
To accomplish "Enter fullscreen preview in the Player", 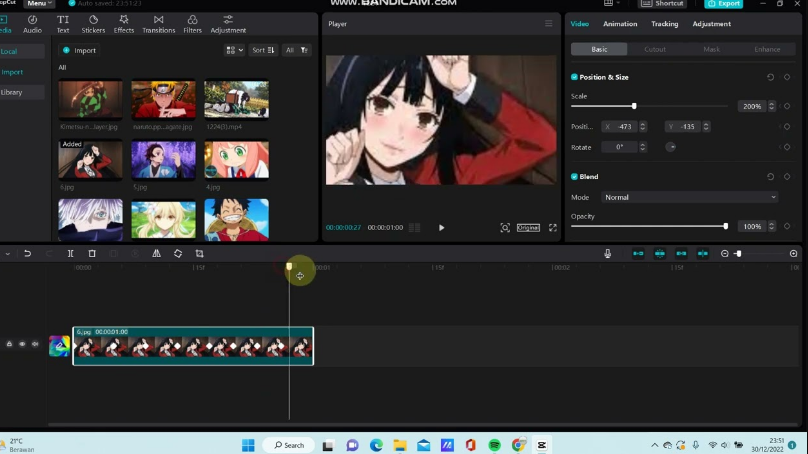I will point(552,228).
